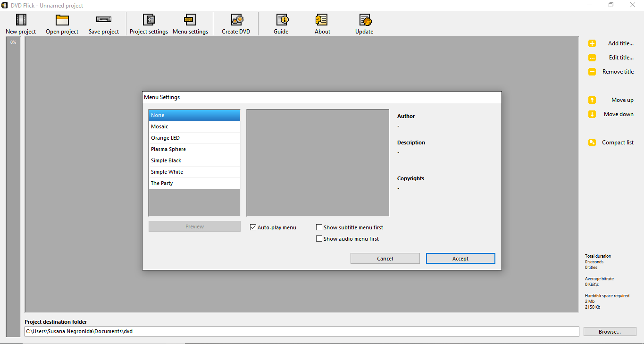Open an existing project
The height and width of the screenshot is (344, 644).
[62, 23]
